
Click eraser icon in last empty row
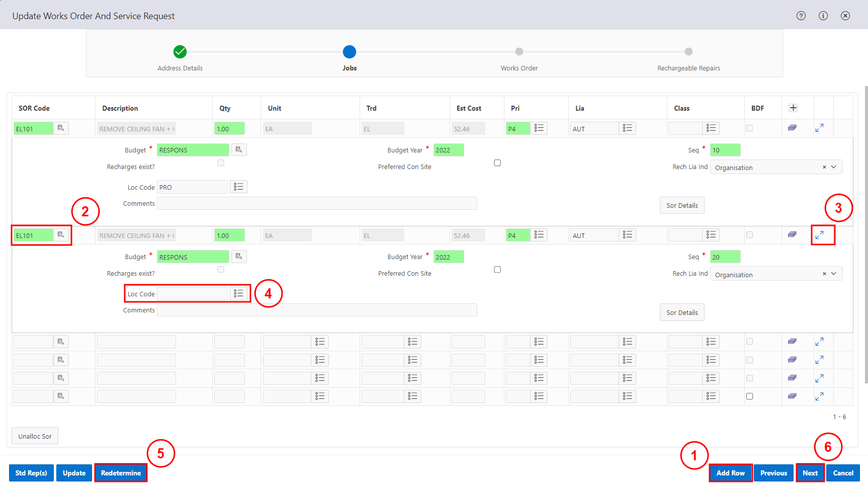coord(792,396)
